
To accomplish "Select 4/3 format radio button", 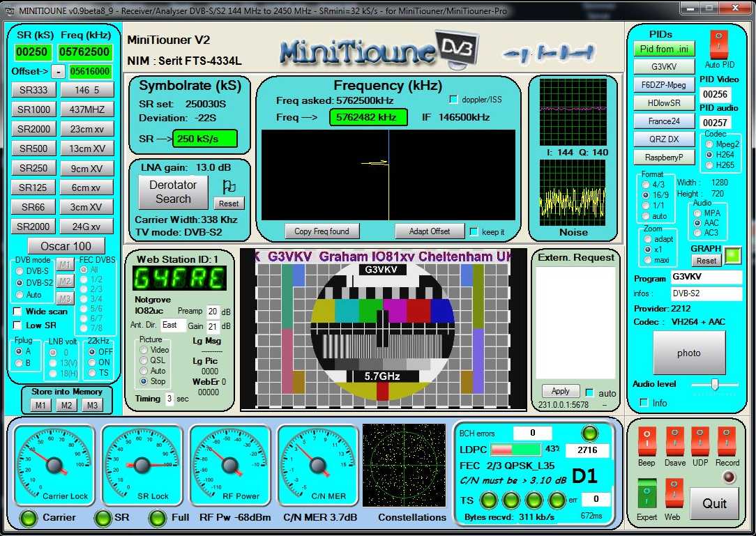I will click(646, 185).
